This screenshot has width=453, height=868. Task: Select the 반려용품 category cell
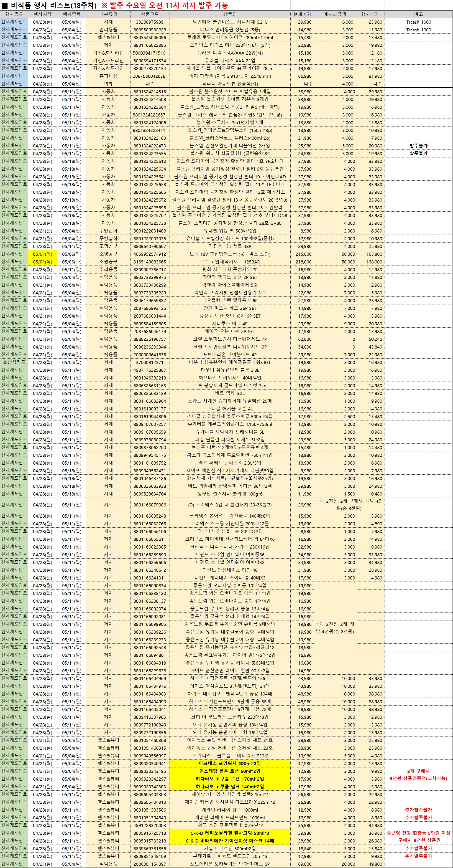108,30
